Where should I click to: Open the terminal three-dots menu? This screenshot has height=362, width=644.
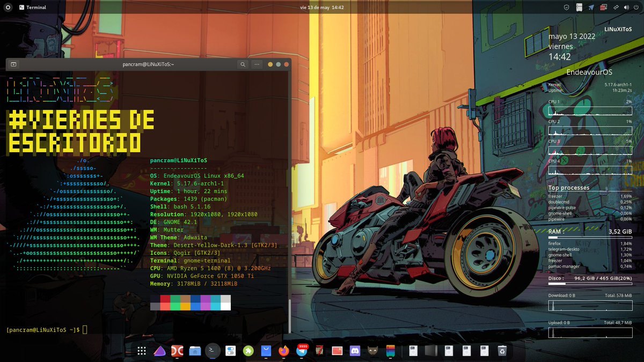pyautogui.click(x=257, y=64)
